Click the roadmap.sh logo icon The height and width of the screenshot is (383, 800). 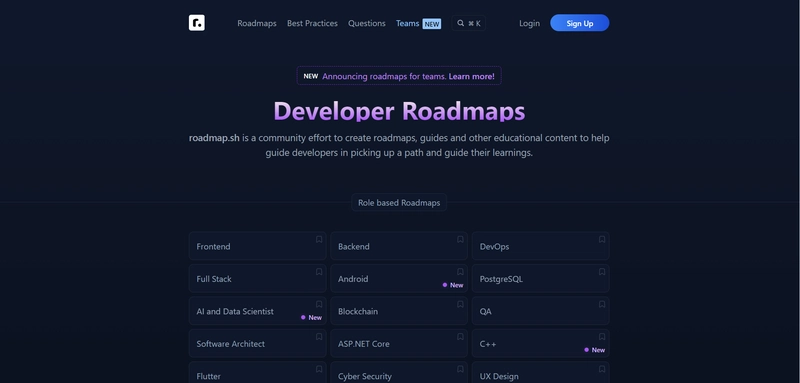tap(196, 23)
